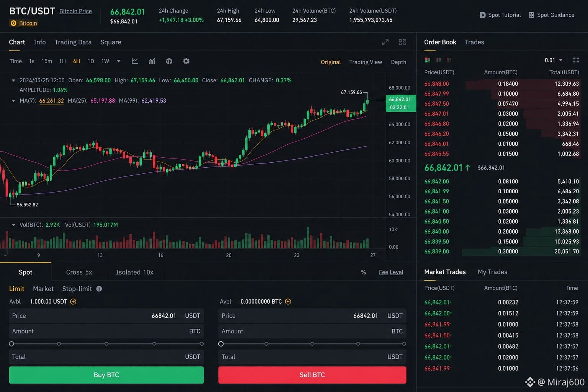Click the chart low label 56,552.82

[x=27, y=205]
